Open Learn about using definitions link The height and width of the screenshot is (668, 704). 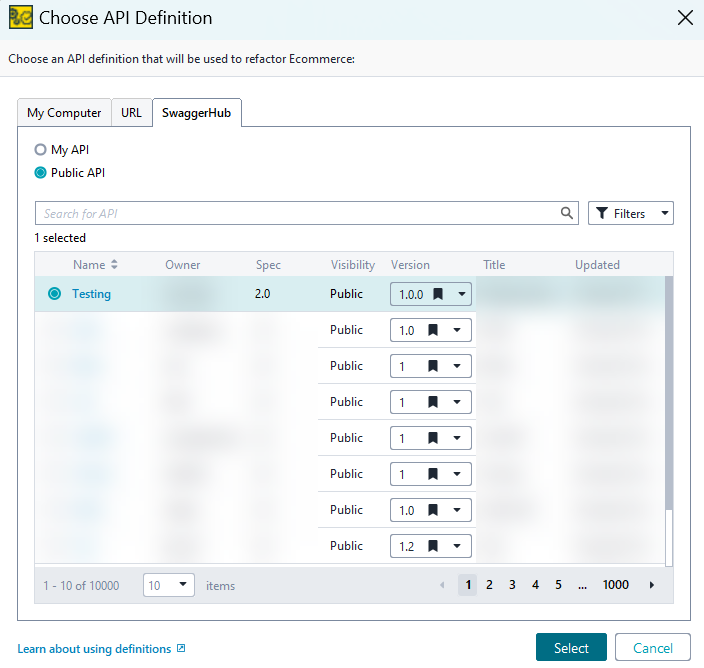coord(94,649)
